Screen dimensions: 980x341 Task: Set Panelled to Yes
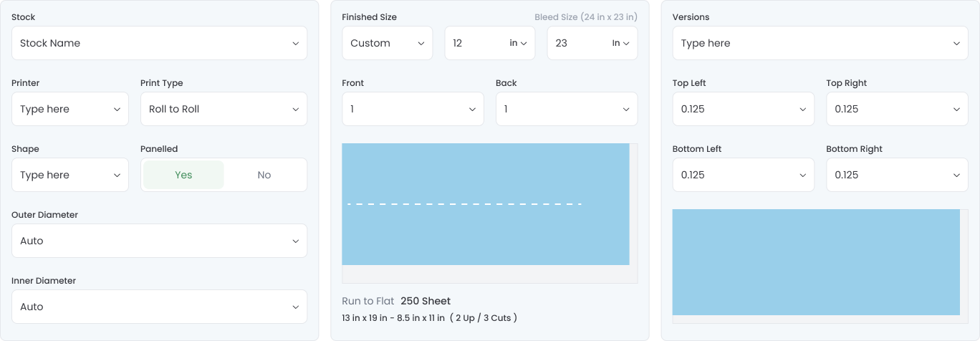click(x=183, y=175)
